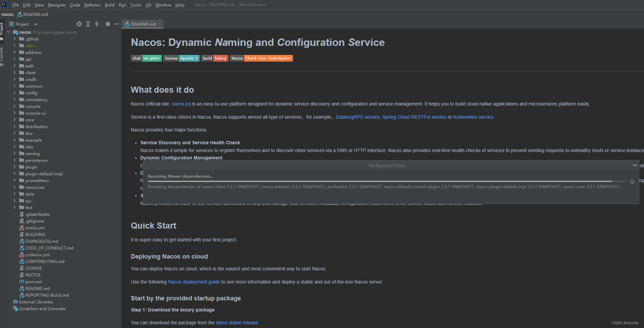Select the consistency folder
Screen dimensions: 644x328
pyautogui.click(x=33, y=100)
